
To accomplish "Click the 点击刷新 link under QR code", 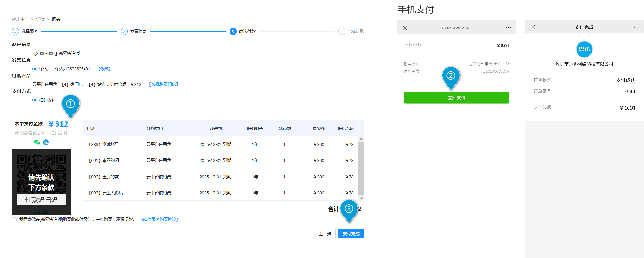I will pyautogui.click(x=41, y=212).
